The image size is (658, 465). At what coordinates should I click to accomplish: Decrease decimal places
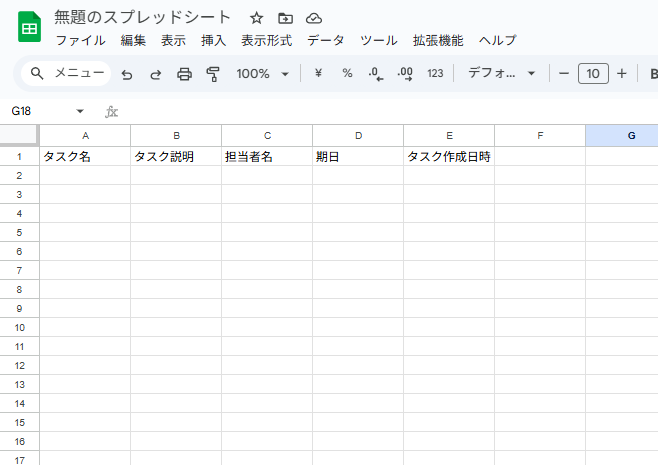pyautogui.click(x=376, y=74)
